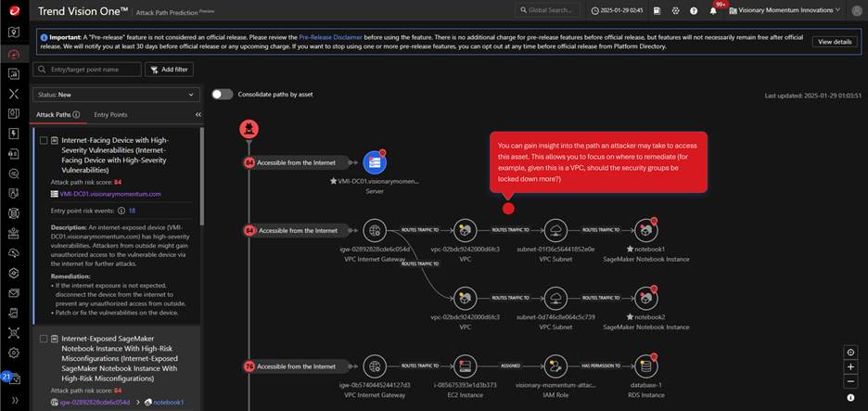Click the Add filter button
Image resolution: width=868 pixels, height=411 pixels.
(170, 70)
